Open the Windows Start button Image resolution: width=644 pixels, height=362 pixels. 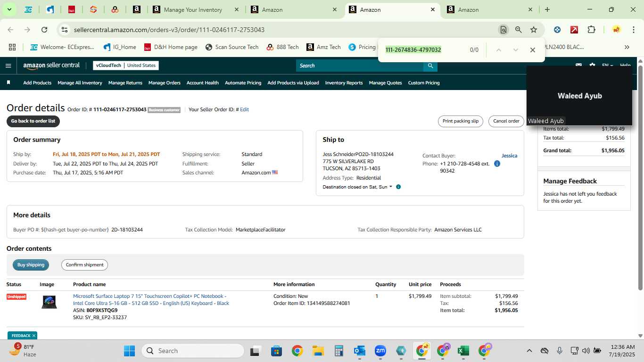pyautogui.click(x=129, y=351)
